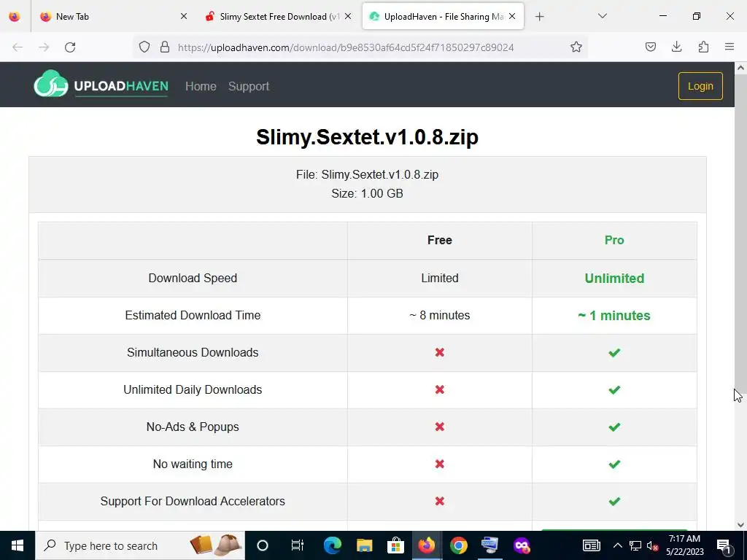
Task: Open the Windows Start menu
Action: click(18, 545)
